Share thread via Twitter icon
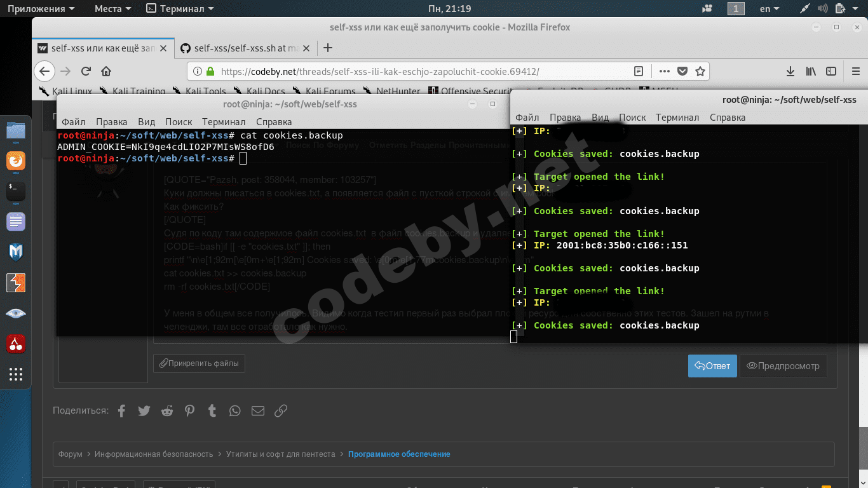This screenshot has height=488, width=868. (144, 410)
